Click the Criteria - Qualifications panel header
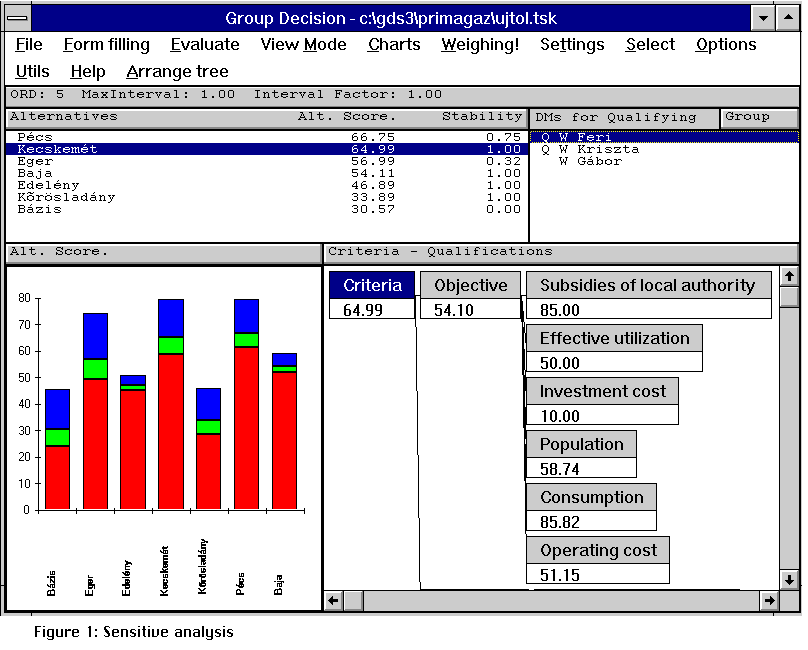 [562, 253]
